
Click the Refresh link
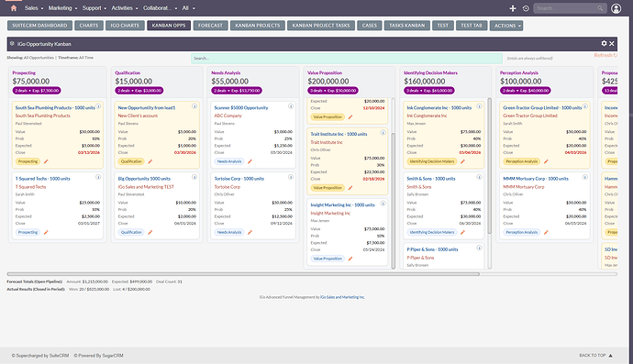pyautogui.click(x=605, y=55)
